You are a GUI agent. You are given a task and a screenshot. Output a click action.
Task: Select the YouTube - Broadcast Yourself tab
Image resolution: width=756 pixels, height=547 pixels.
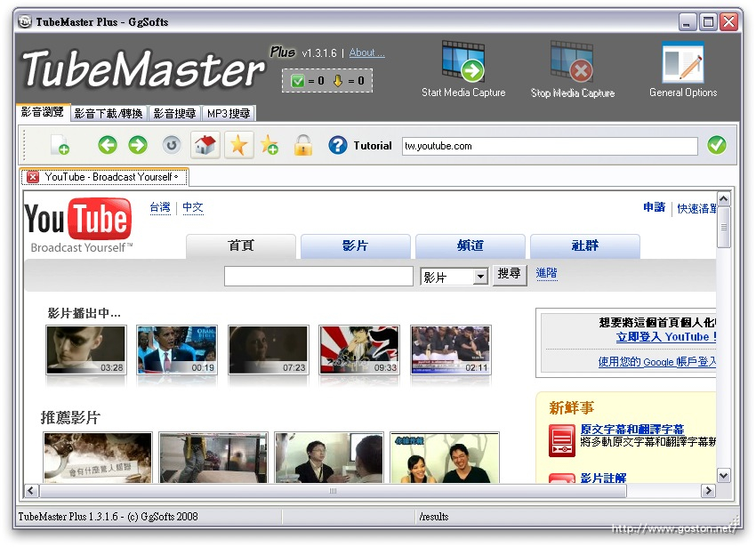104,177
